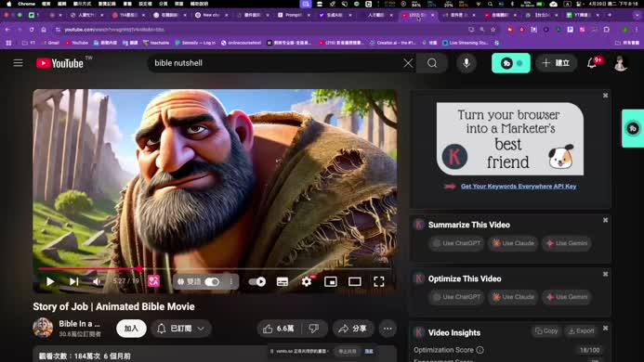Switch to theater mode
The width and height of the screenshot is (644, 362).
pyautogui.click(x=355, y=281)
